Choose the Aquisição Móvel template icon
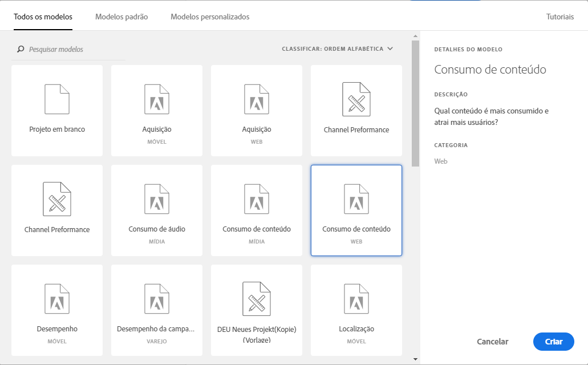The image size is (588, 365). (x=157, y=99)
